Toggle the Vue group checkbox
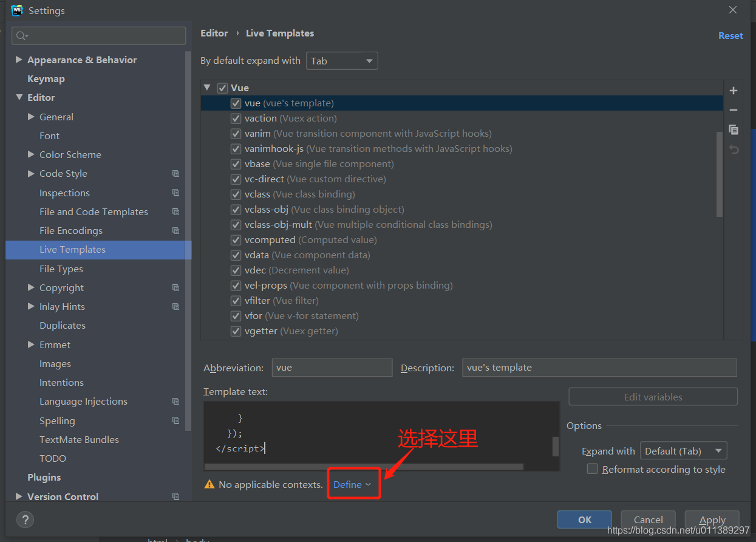The height and width of the screenshot is (542, 756). pyautogui.click(x=222, y=88)
